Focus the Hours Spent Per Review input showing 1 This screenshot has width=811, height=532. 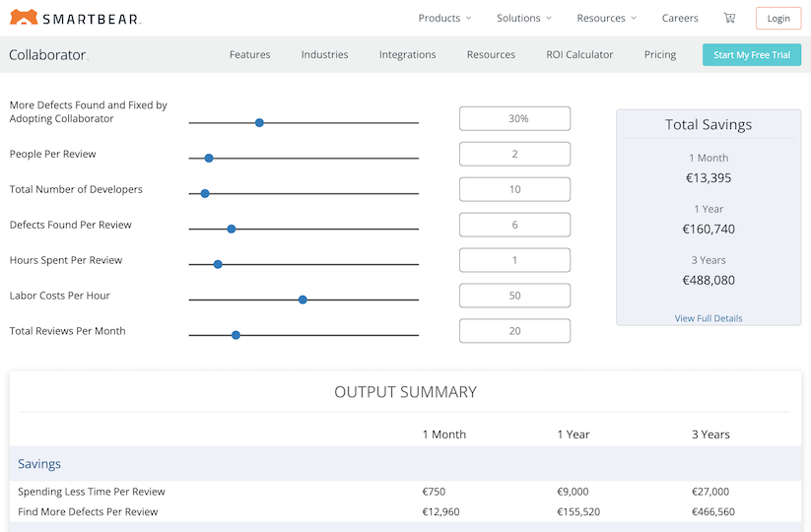514,260
